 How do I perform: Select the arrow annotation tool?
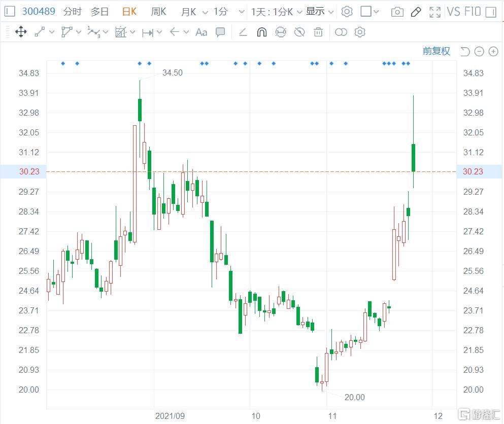[174, 32]
